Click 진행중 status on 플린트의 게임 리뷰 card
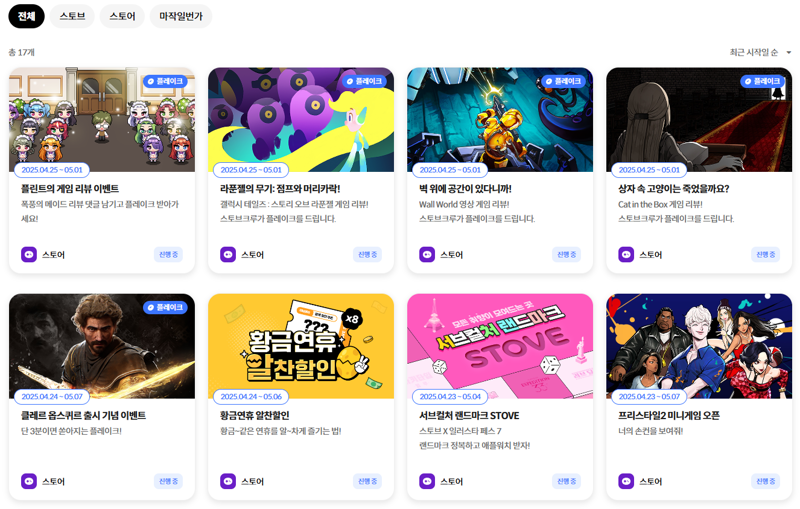The image size is (800, 509). click(168, 254)
